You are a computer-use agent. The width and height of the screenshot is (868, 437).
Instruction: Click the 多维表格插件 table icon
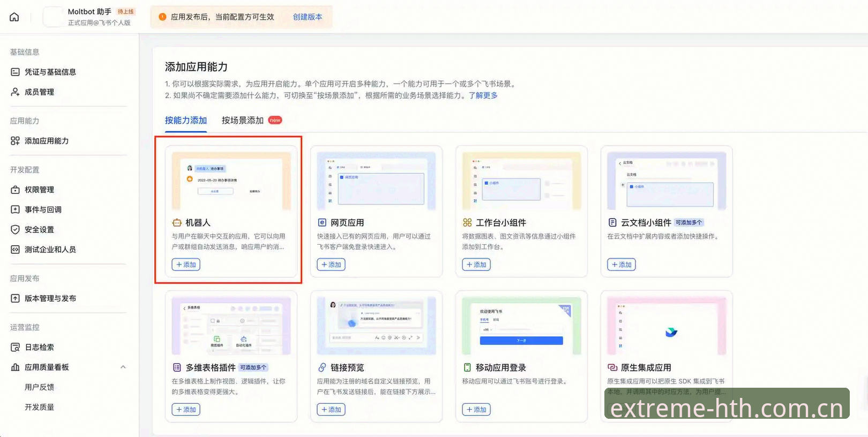(177, 367)
